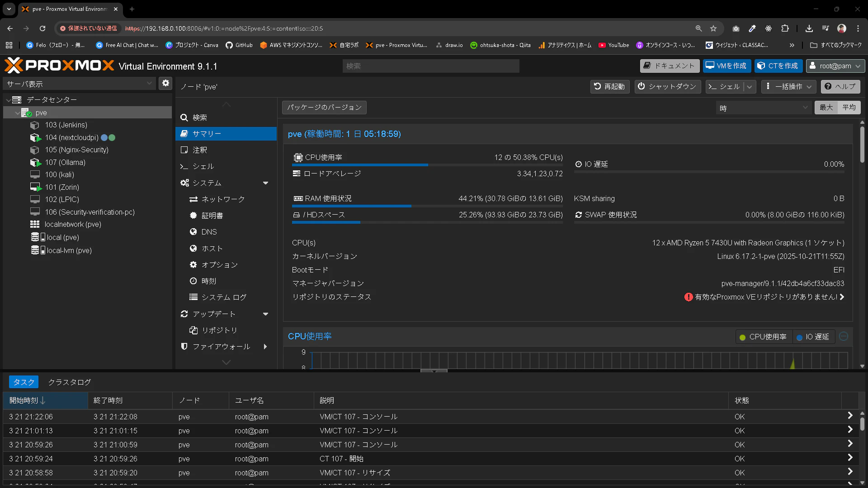Open the Repositories (リポジトリ) page
This screenshot has height=488, width=868.
[219, 330]
